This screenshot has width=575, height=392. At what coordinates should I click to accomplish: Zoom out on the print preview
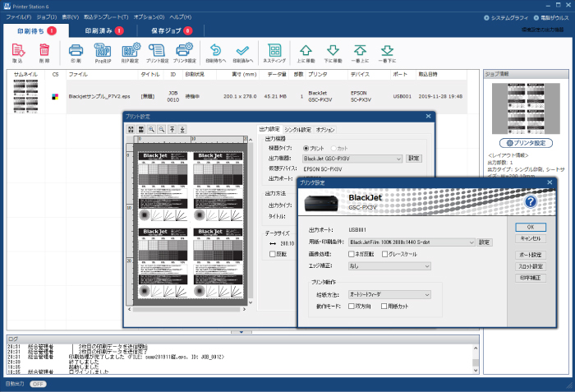pos(162,129)
